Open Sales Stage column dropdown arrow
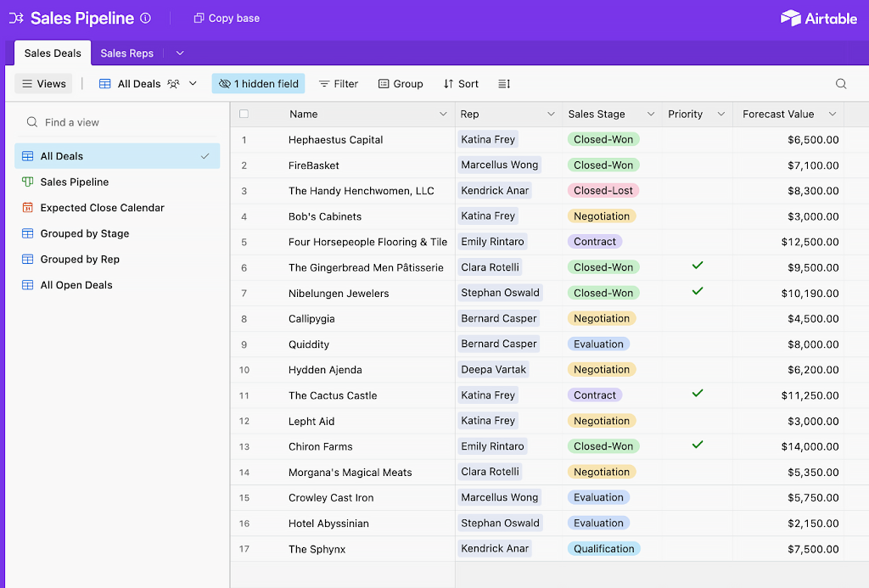The height and width of the screenshot is (588, 869). click(x=651, y=115)
